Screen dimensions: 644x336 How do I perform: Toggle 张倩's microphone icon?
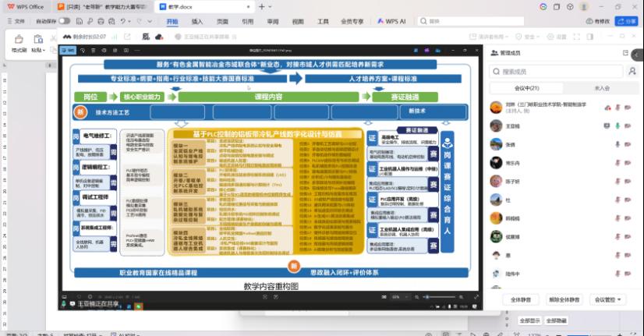[617, 145]
